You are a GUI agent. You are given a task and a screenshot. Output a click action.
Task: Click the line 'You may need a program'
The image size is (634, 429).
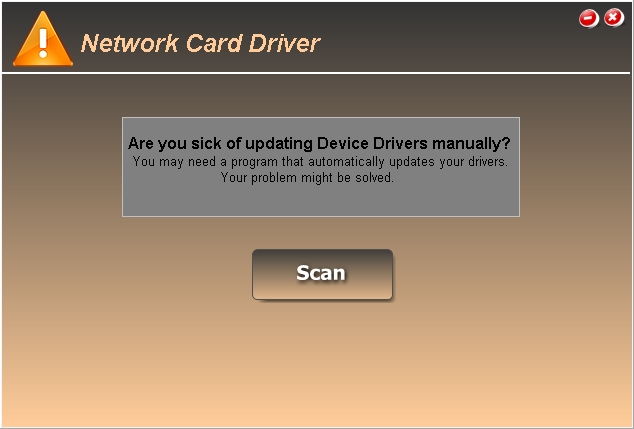point(320,162)
